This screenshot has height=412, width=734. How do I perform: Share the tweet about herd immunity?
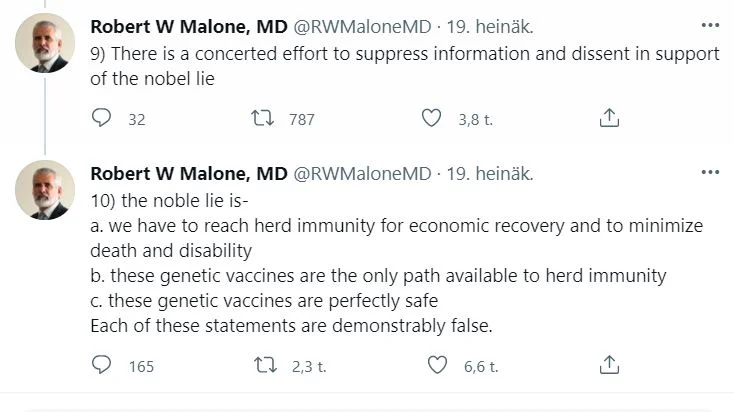pos(608,366)
